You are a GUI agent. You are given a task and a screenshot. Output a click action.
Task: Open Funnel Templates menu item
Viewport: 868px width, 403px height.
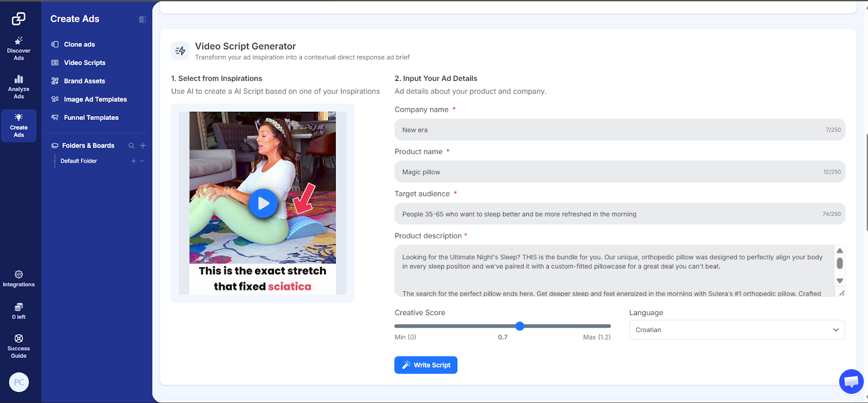click(91, 118)
